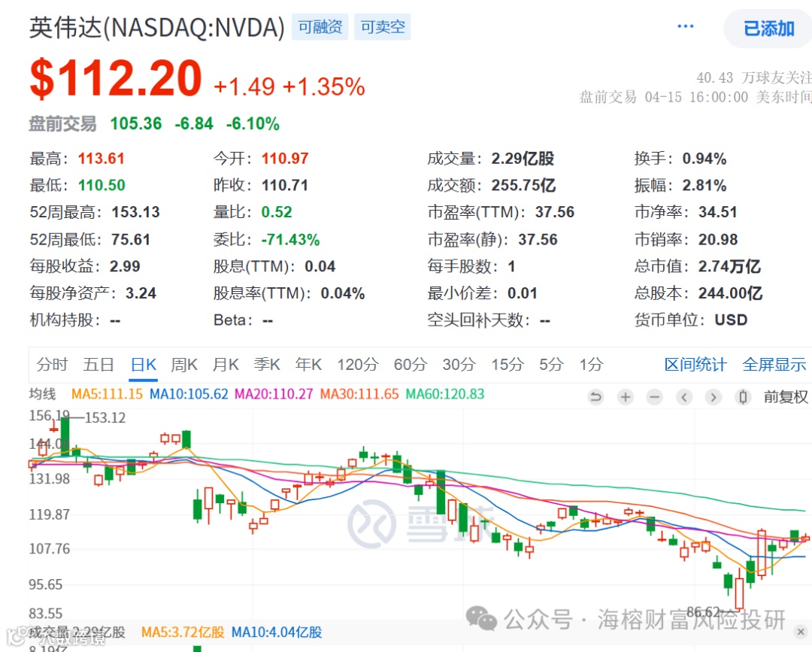812x652 pixels.
Task: Click the 换手 value 0.94%
Action: pyautogui.click(x=704, y=159)
